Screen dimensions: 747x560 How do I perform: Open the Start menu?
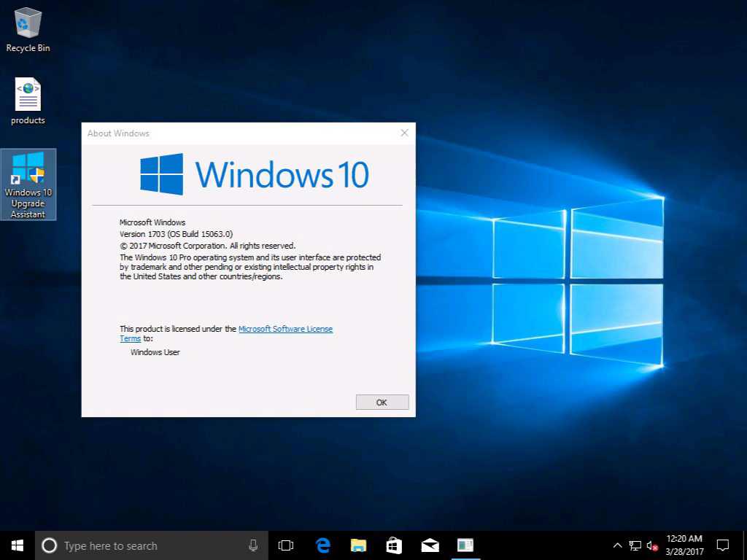[x=18, y=545]
